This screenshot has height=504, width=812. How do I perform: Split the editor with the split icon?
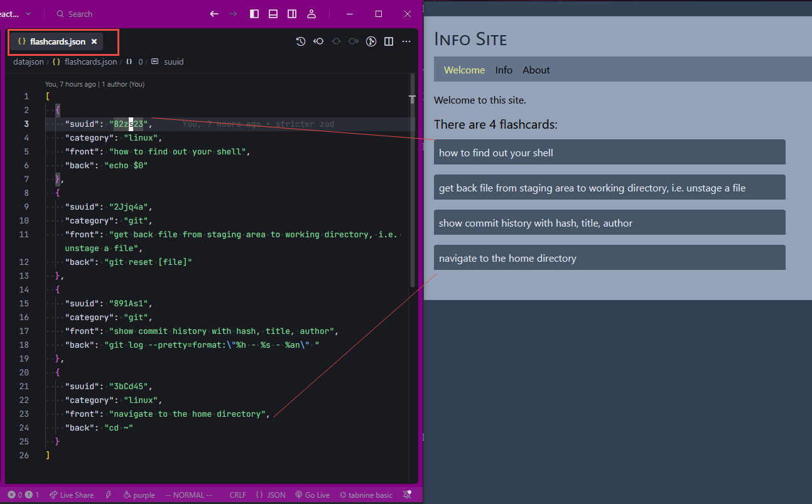[389, 41]
